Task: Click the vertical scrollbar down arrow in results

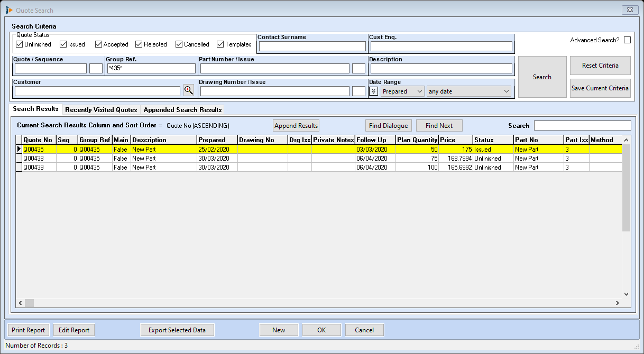Action: click(x=627, y=294)
